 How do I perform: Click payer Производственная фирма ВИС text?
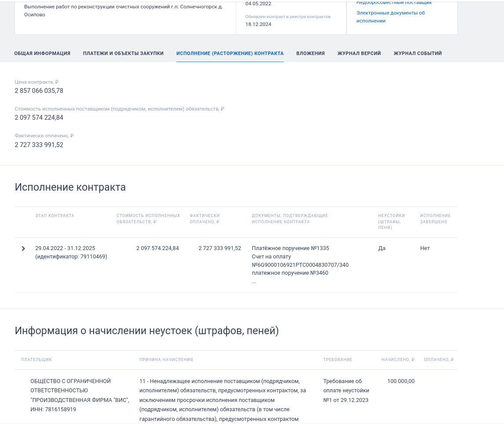pos(80,395)
